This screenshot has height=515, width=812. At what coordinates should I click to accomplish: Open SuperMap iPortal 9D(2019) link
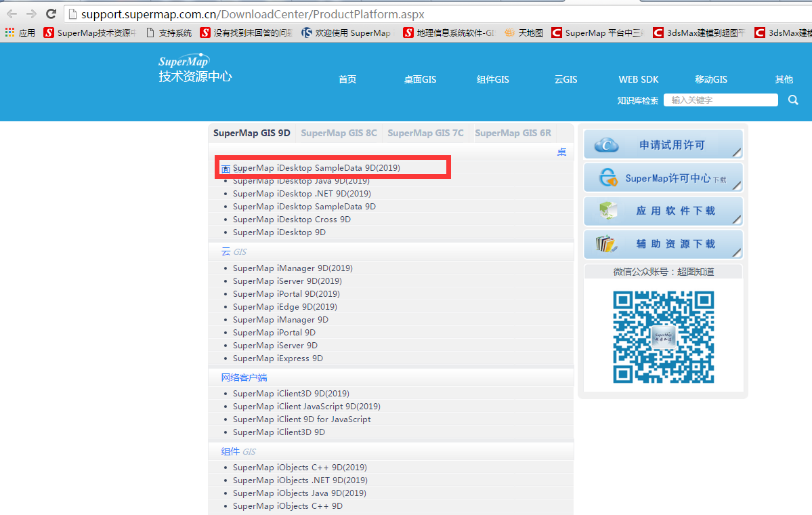[286, 294]
